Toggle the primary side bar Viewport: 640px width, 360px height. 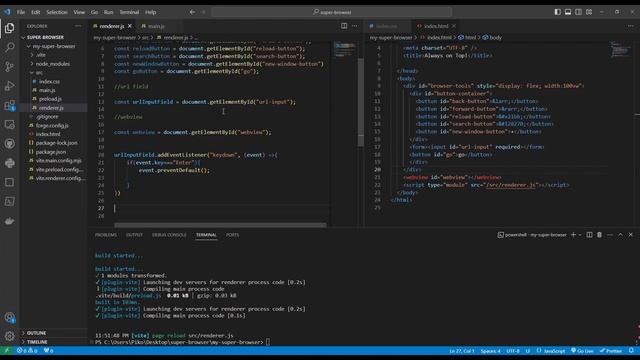tap(558, 12)
